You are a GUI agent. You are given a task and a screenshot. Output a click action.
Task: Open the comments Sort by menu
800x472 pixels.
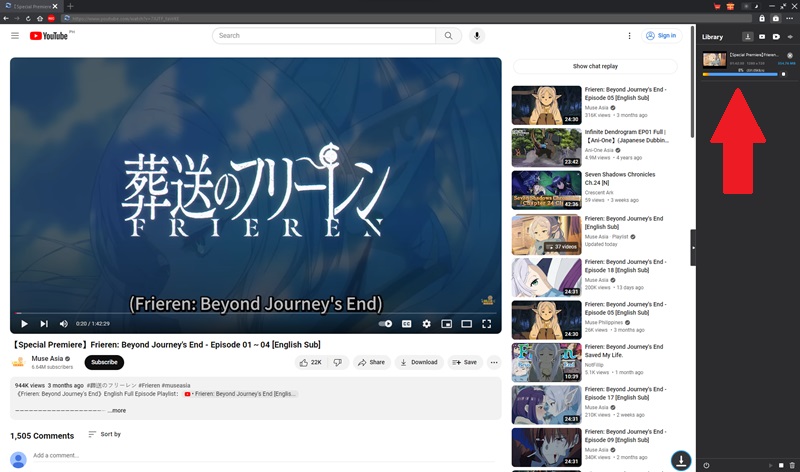[105, 434]
